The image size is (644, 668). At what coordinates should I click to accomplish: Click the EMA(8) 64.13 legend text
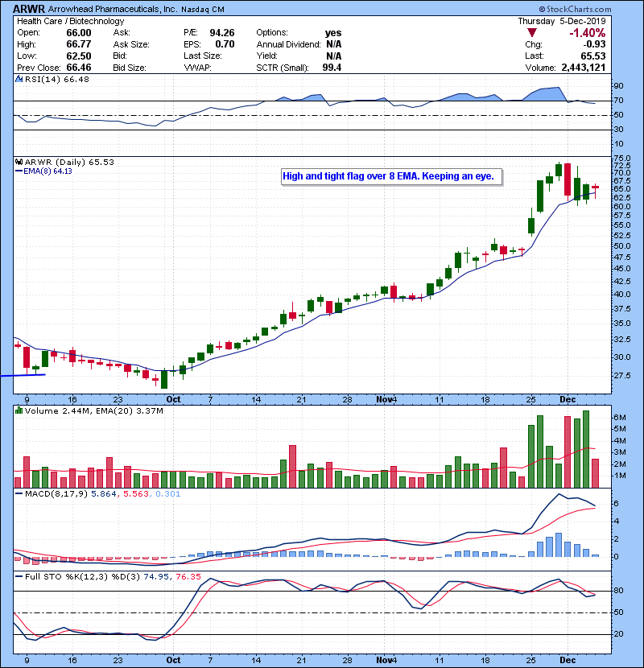[x=47, y=171]
